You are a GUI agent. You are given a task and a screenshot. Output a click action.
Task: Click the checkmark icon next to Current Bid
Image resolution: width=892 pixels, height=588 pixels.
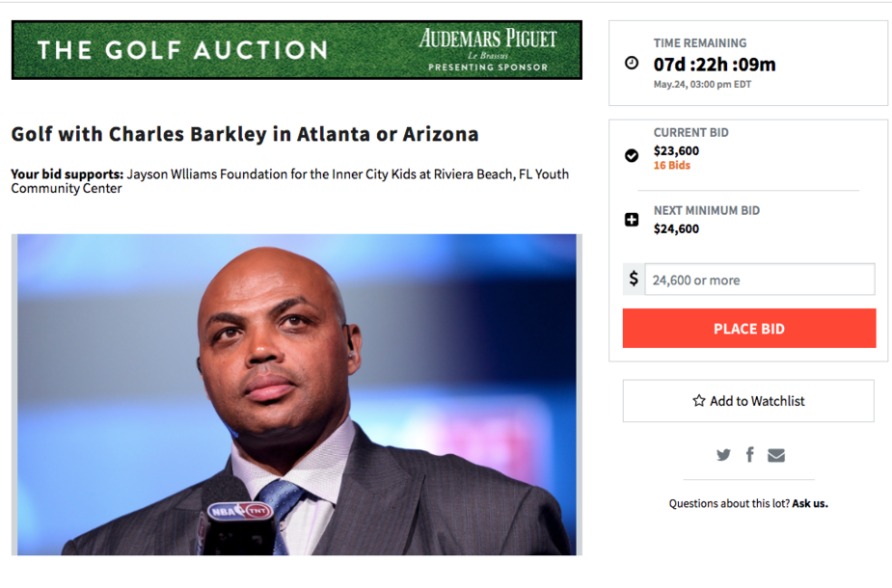[x=632, y=155]
